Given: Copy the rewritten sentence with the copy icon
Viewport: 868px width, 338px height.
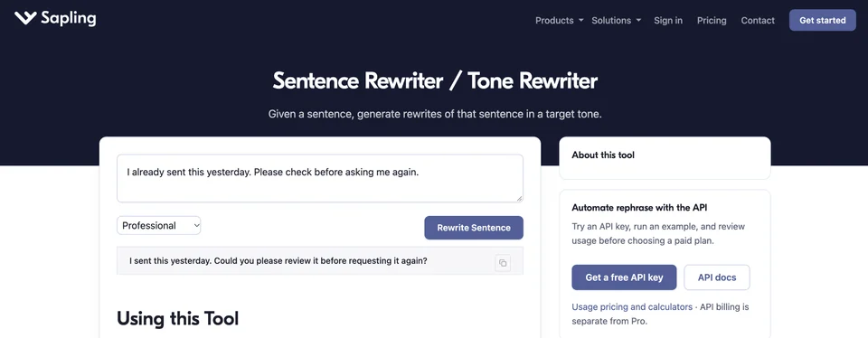Looking at the screenshot, I should click(503, 263).
